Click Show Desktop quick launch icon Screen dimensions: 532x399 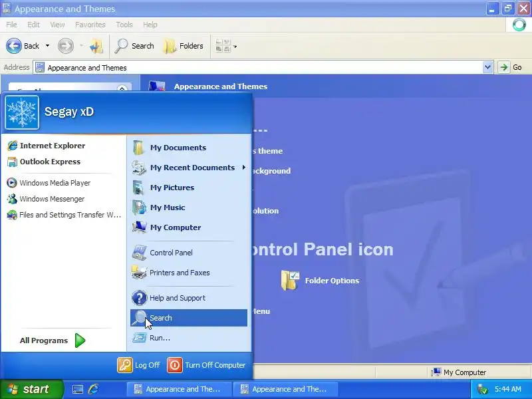[x=77, y=389]
